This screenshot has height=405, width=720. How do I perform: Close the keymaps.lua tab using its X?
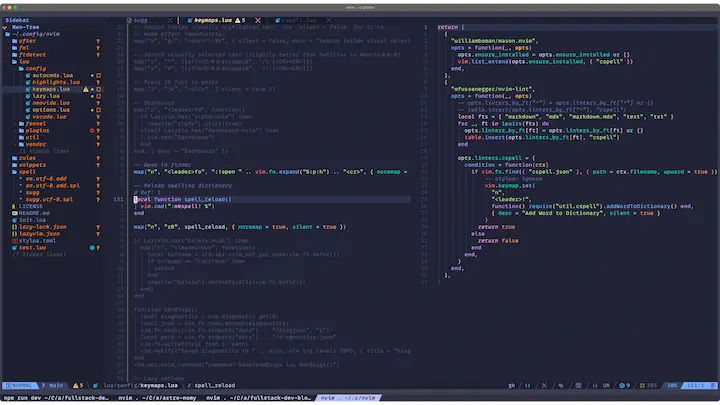click(x=258, y=20)
